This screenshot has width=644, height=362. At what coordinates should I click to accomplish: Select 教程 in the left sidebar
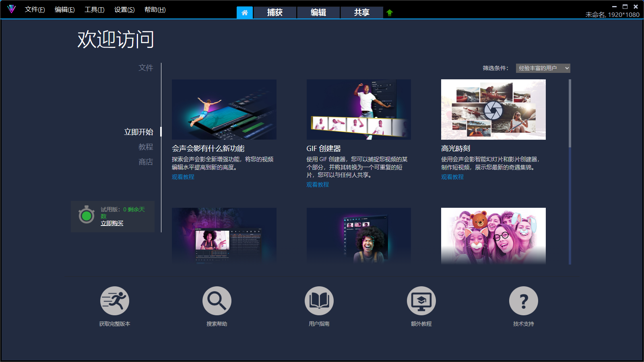pos(146,147)
